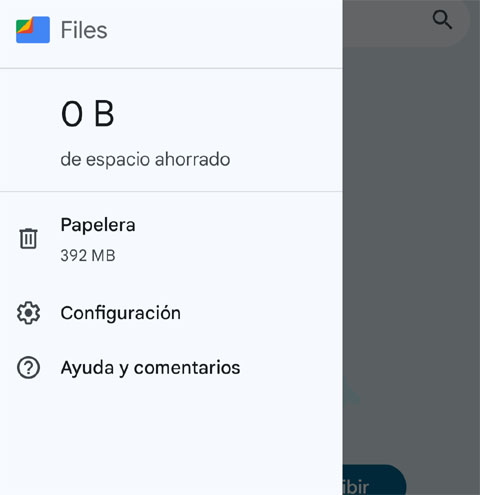480x495 pixels.
Task: Click the 0 B saved space figure
Action: (88, 114)
